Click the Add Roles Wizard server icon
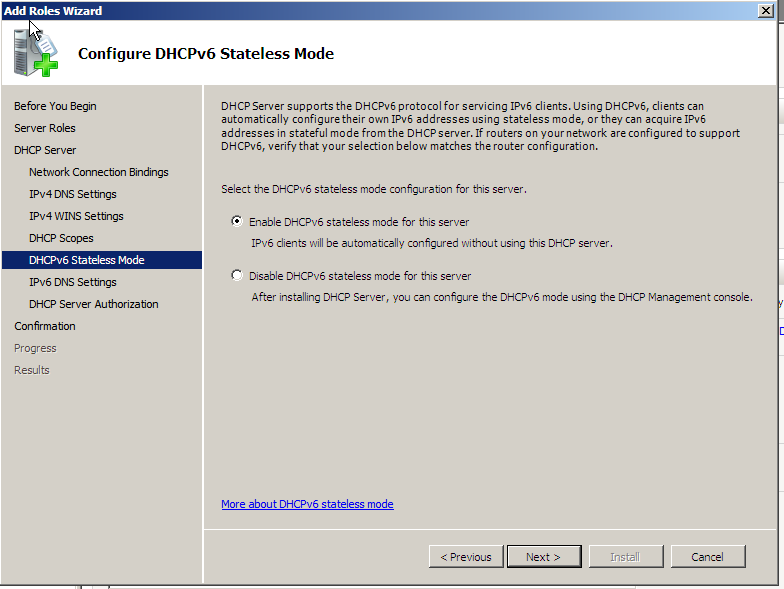This screenshot has width=784, height=589. (x=36, y=53)
